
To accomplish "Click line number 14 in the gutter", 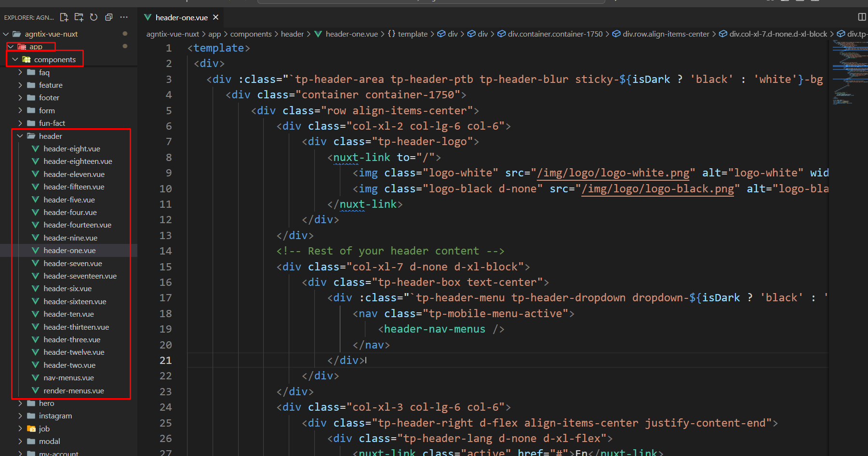I will (165, 251).
